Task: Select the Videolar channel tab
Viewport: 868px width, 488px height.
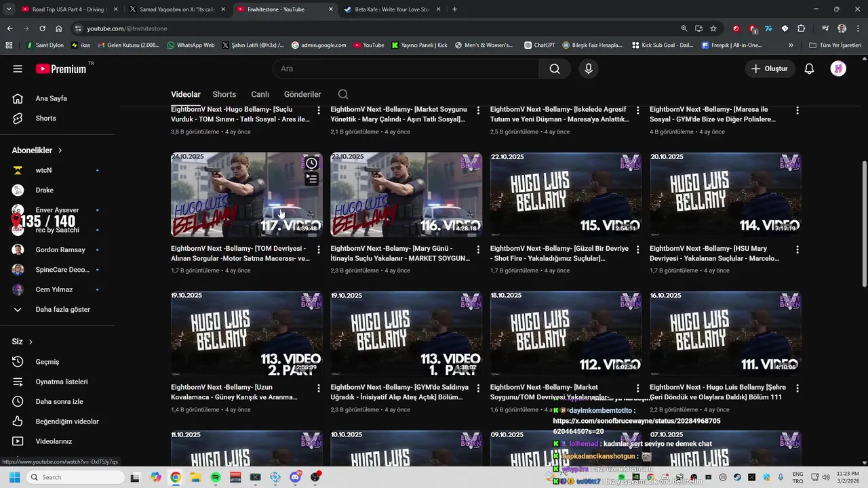Action: [186, 94]
